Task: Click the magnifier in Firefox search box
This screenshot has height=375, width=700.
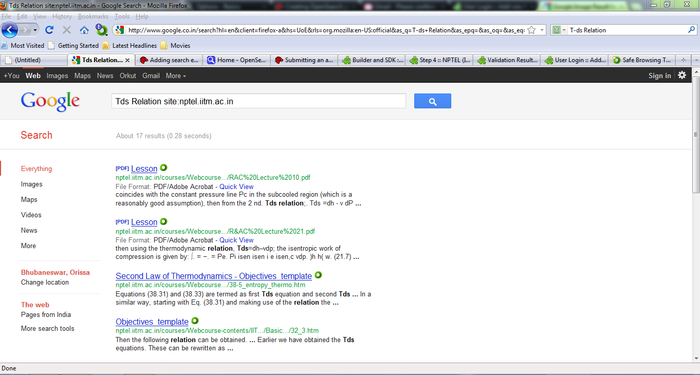Action: point(691,30)
